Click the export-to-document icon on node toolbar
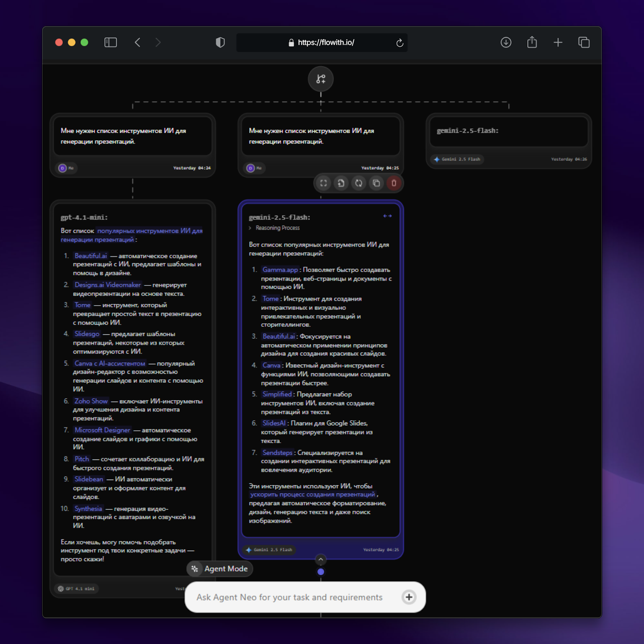644x644 pixels. [341, 183]
